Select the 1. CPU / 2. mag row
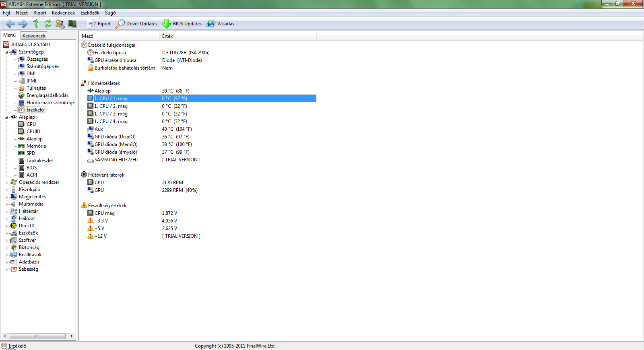The image size is (644, 350). click(x=201, y=106)
